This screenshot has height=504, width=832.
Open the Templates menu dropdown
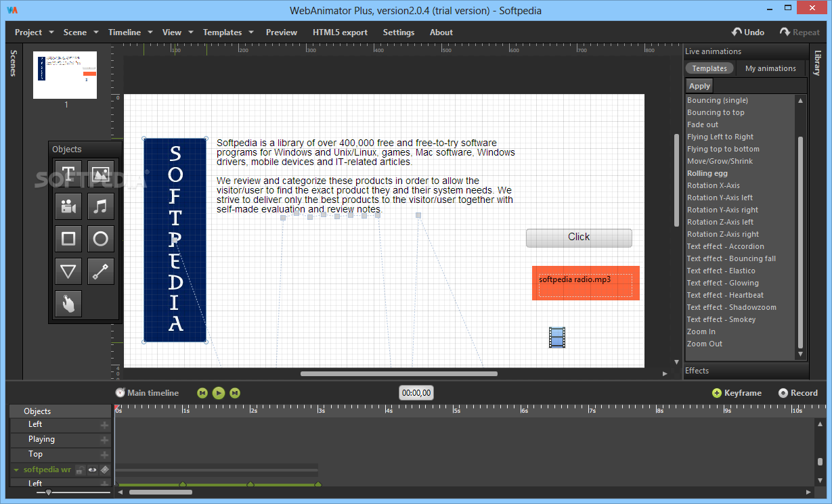tap(228, 32)
